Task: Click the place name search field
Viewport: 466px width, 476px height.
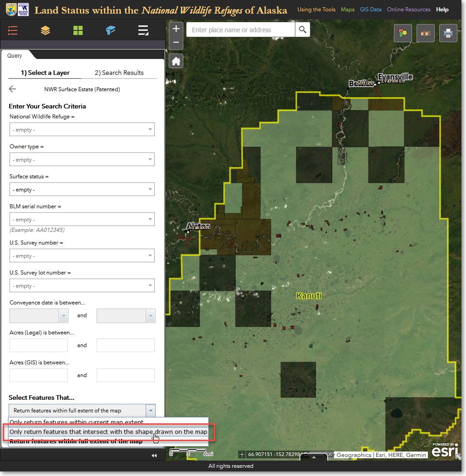Action: pos(240,30)
